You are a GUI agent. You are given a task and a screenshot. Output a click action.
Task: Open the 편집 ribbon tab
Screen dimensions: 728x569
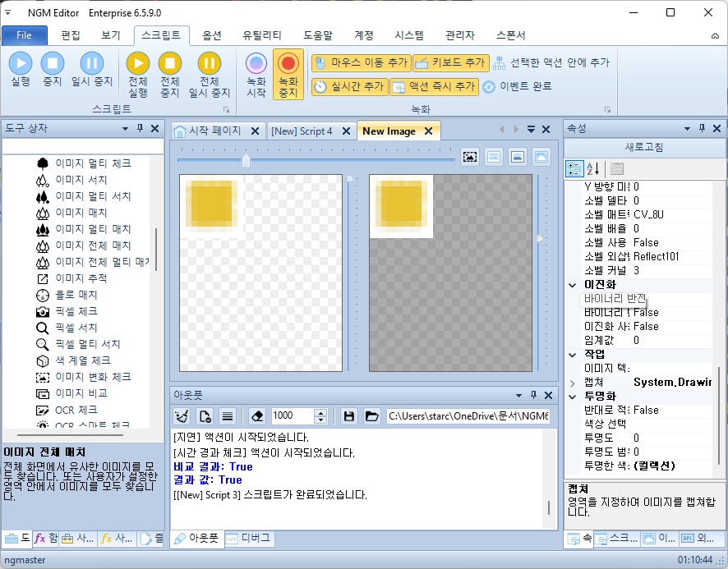[71, 35]
